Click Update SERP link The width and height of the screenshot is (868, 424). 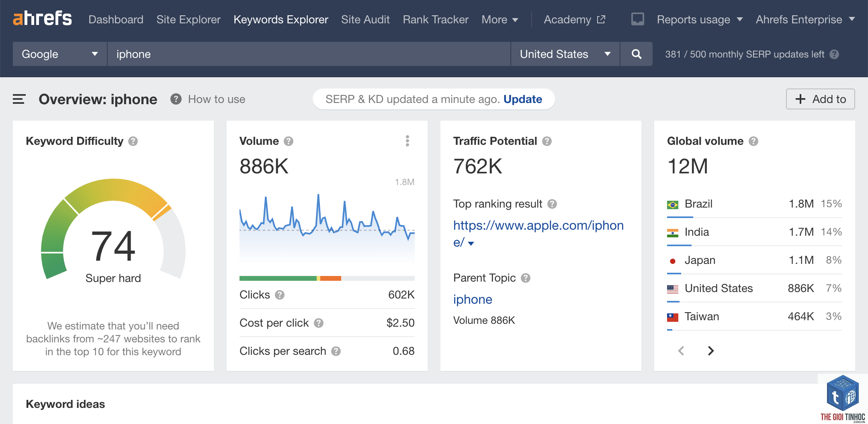[x=523, y=99]
